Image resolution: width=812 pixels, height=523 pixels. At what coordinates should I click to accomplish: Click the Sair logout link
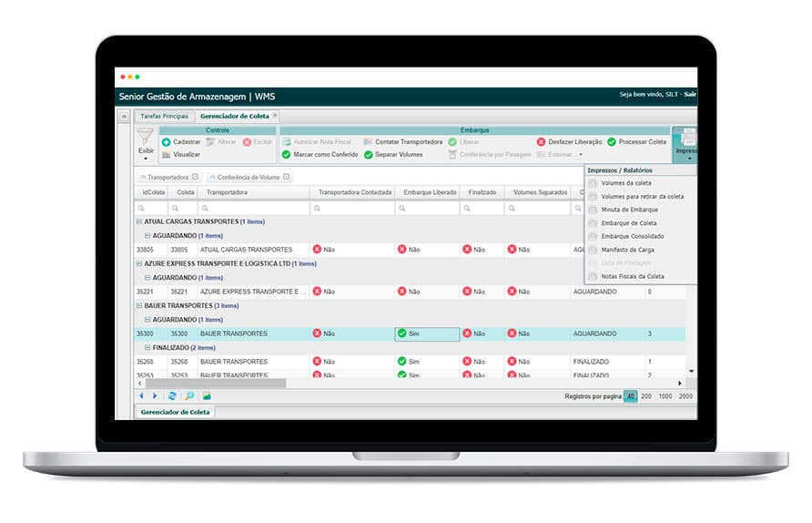point(689,95)
